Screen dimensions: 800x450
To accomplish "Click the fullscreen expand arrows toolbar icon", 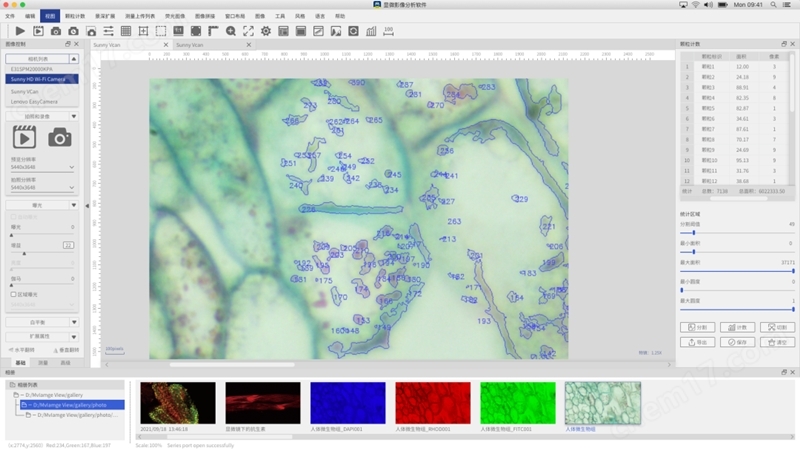I will tap(248, 31).
